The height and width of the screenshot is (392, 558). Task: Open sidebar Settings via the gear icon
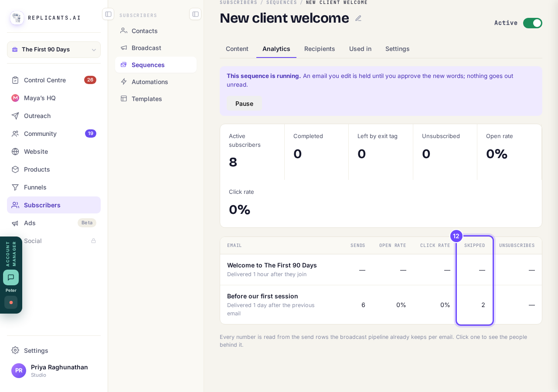(x=15, y=350)
